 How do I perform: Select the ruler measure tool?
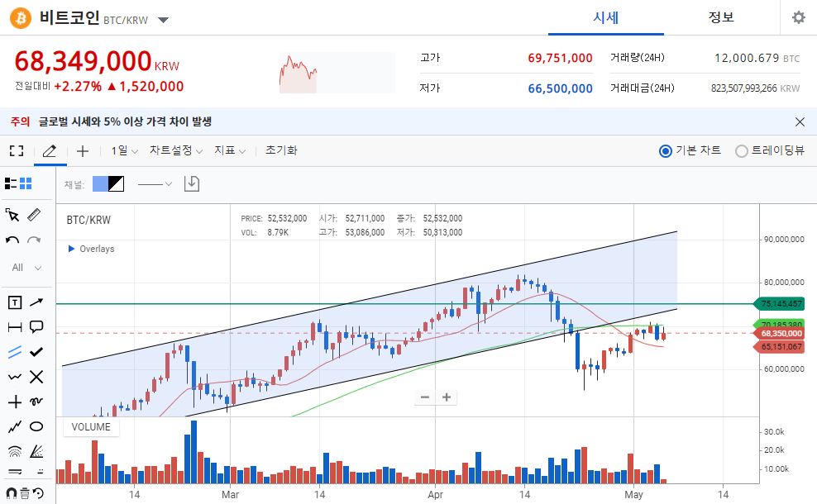pos(35,215)
